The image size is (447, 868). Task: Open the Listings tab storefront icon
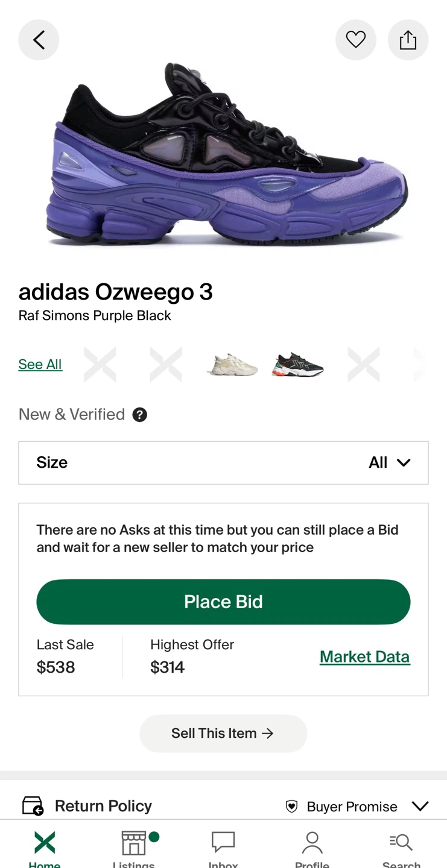point(134,843)
